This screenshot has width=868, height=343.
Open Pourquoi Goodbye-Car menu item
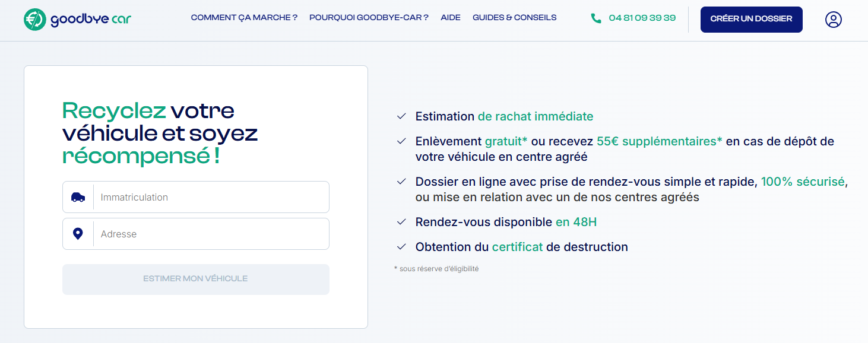tap(369, 18)
